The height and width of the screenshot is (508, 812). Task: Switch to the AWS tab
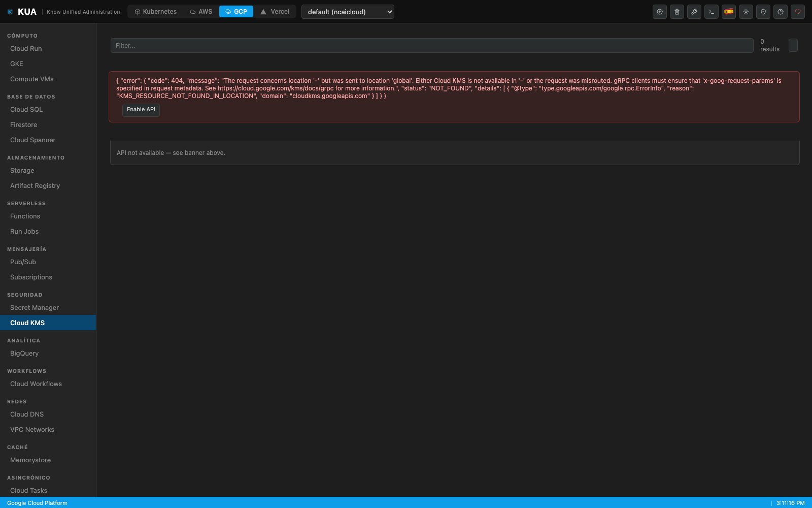tap(201, 12)
